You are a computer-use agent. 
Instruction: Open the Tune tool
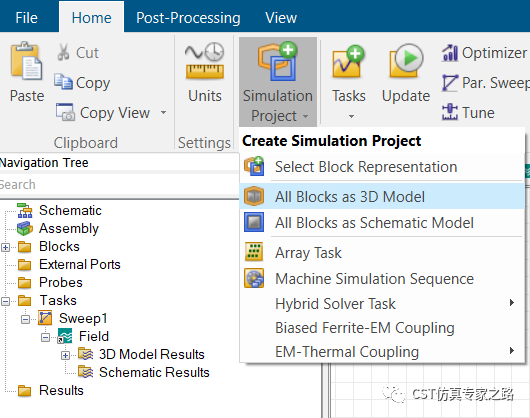[468, 112]
